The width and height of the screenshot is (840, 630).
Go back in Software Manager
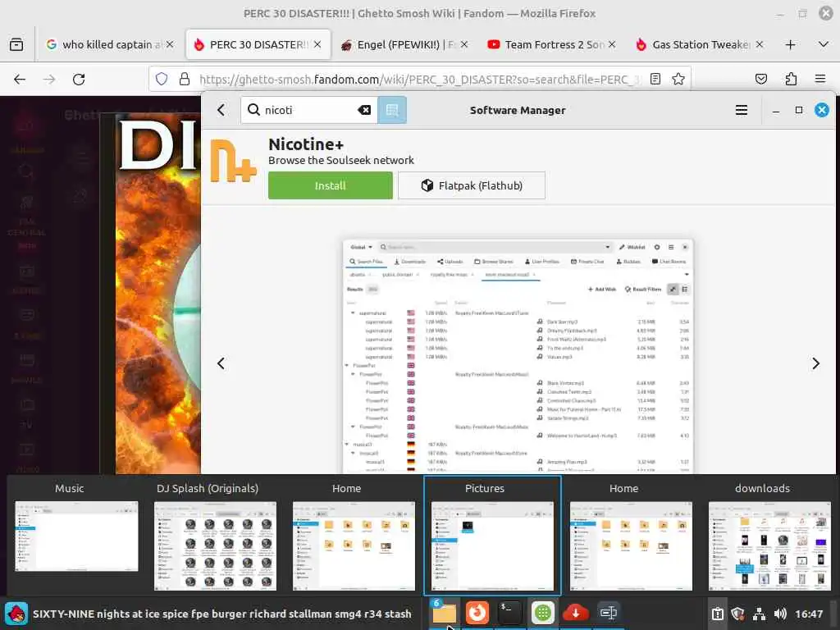pyautogui.click(x=221, y=111)
